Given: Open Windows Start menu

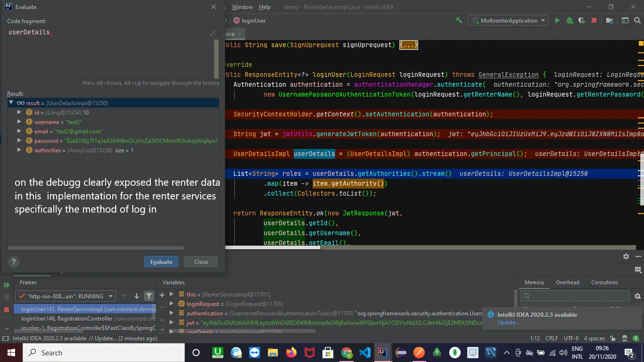Looking at the screenshot, I should 11,353.
